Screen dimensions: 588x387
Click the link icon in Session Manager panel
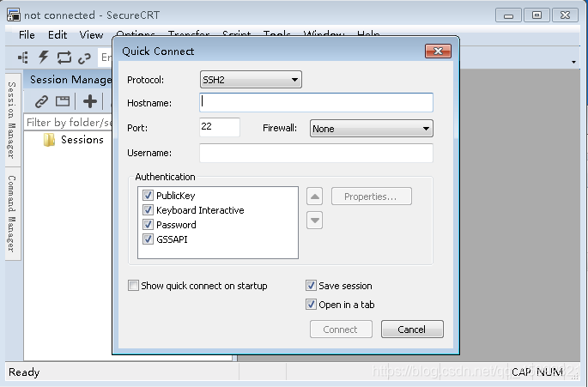[x=41, y=101]
